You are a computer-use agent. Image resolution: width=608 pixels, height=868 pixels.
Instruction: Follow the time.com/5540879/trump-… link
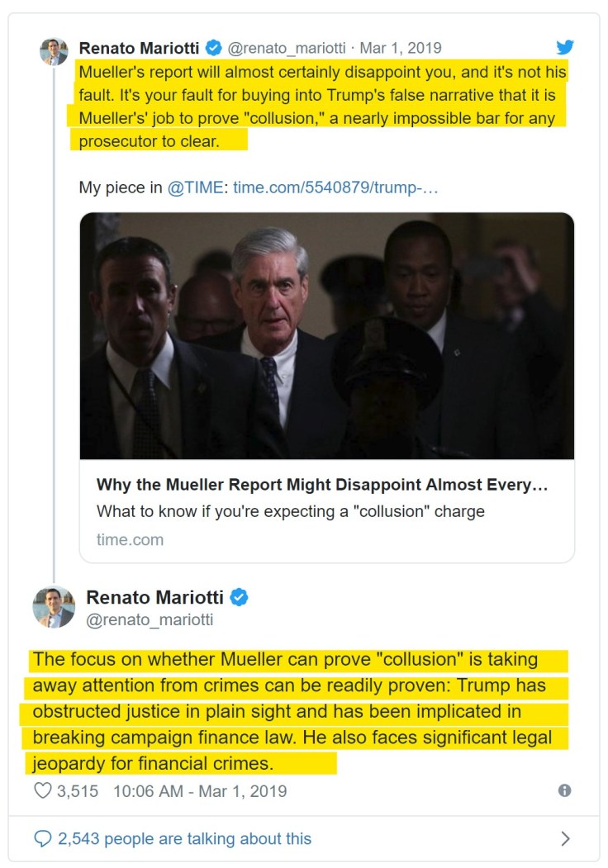(x=335, y=187)
